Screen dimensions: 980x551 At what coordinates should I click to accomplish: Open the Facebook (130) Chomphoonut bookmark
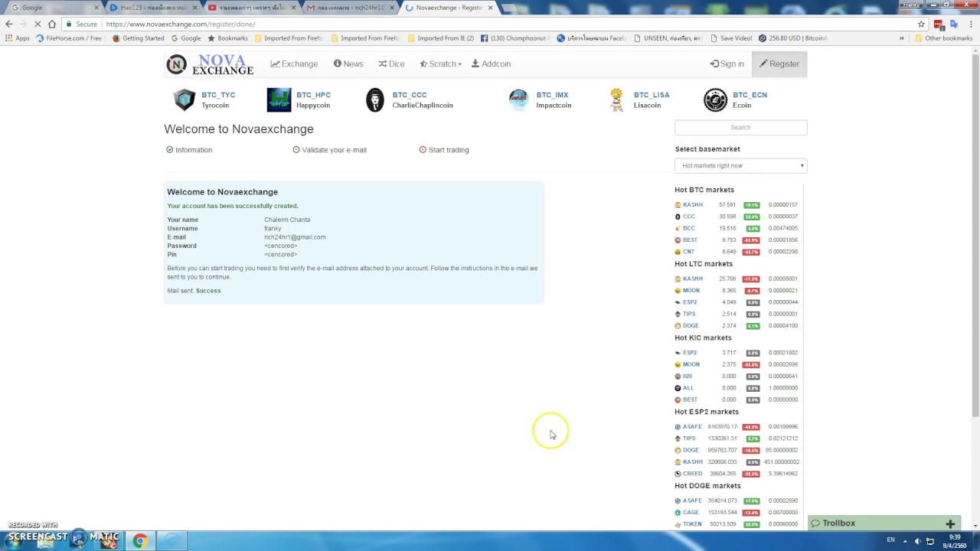tap(515, 38)
